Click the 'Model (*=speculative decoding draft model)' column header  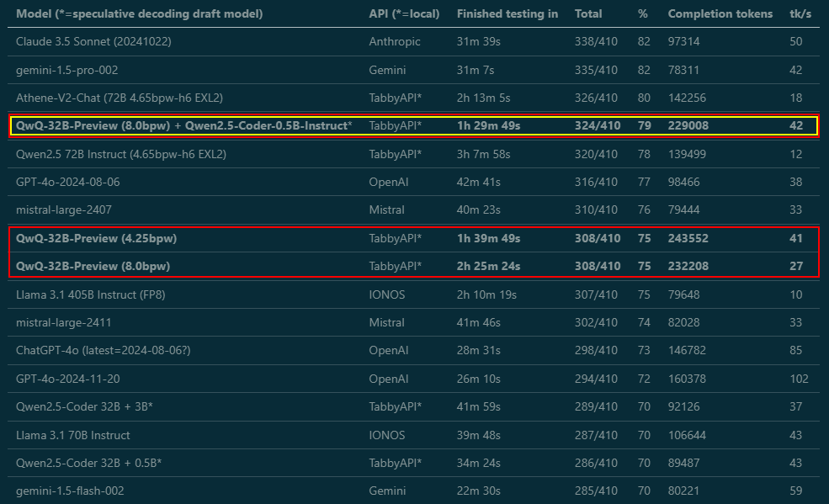tap(139, 14)
